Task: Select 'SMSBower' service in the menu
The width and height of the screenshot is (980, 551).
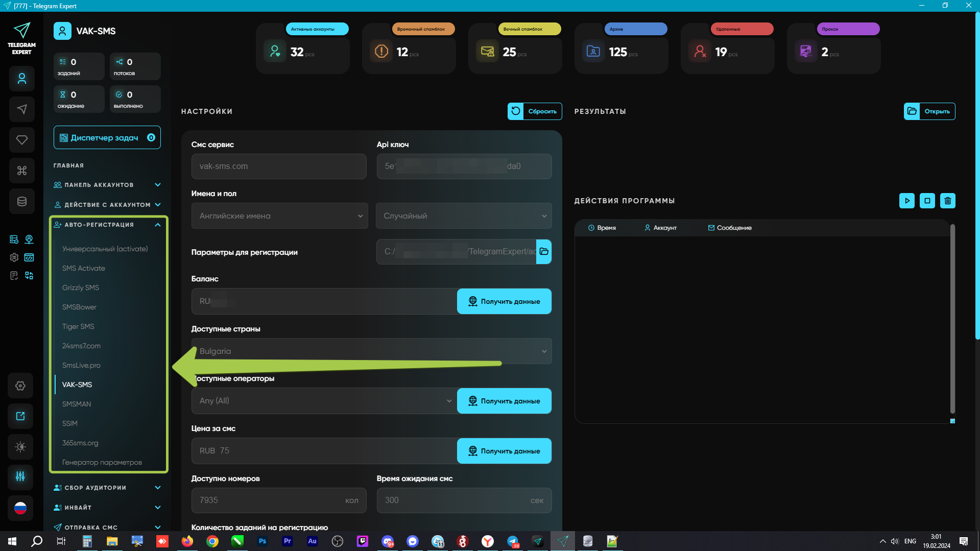Action: 79,307
